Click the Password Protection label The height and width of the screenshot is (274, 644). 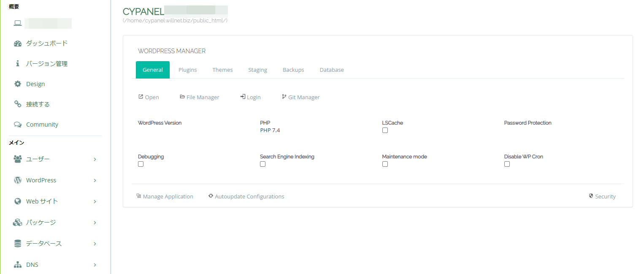(528, 123)
